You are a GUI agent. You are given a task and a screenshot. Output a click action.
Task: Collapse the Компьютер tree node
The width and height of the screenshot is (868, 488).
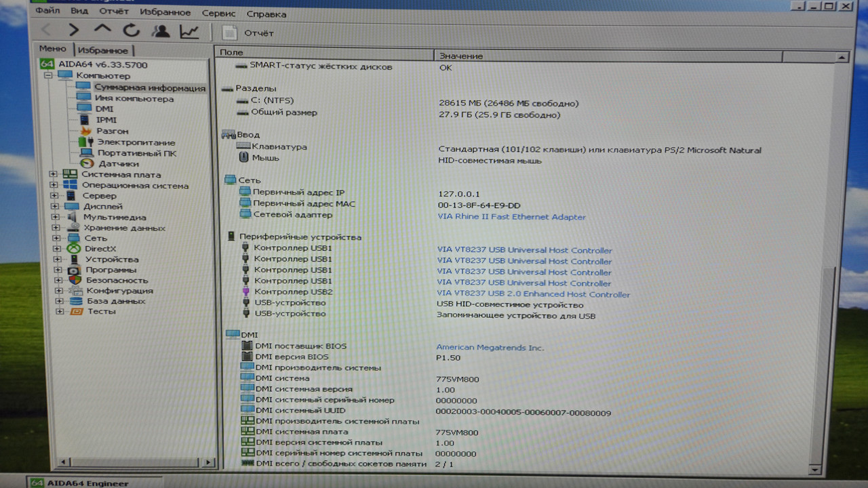tap(48, 76)
